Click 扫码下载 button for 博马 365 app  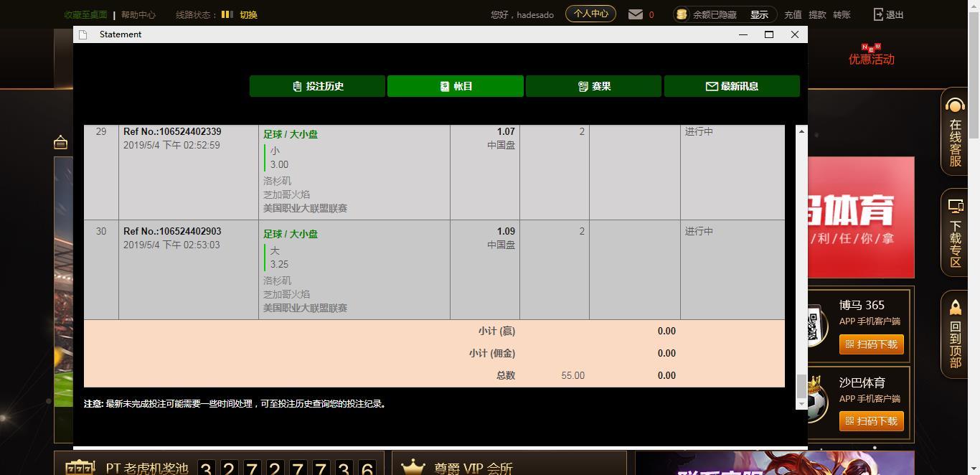[x=871, y=344]
